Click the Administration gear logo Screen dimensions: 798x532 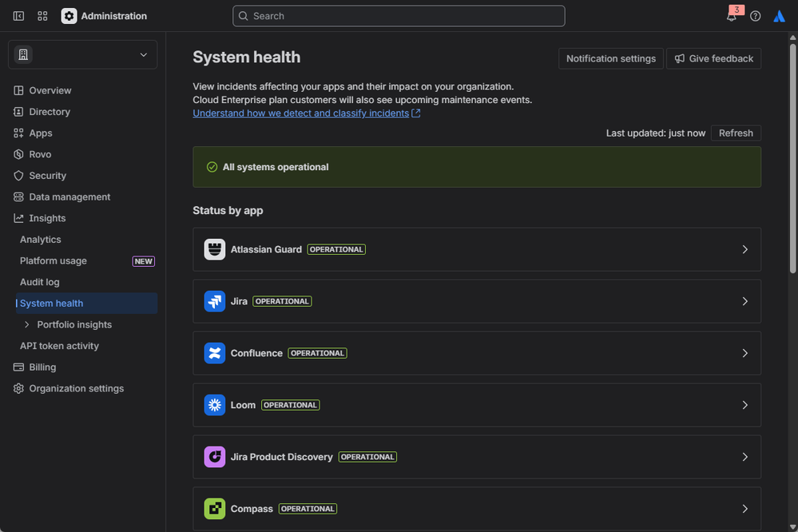[x=69, y=16]
